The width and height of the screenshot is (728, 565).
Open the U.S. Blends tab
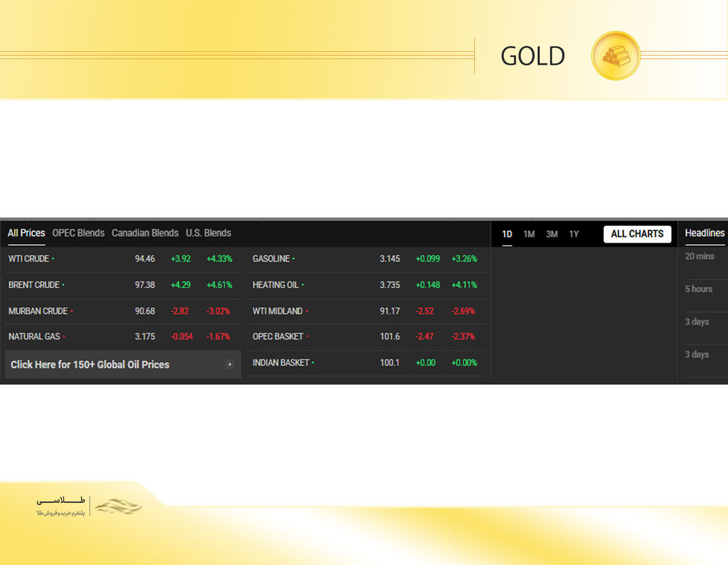208,233
